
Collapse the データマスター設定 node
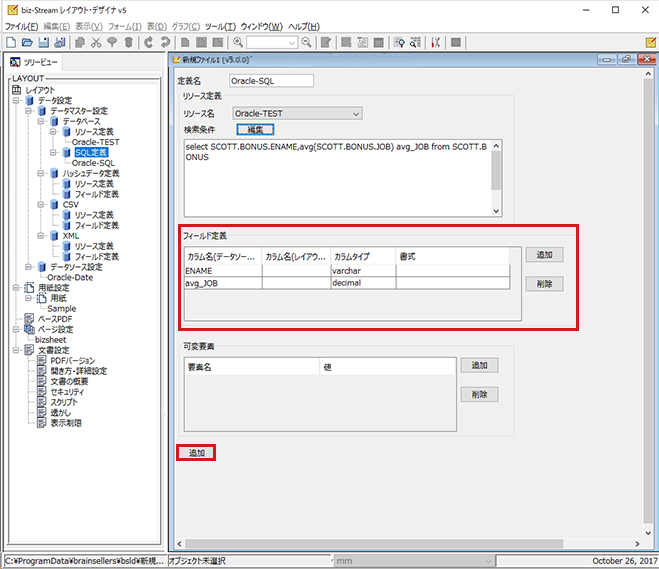pos(28,111)
